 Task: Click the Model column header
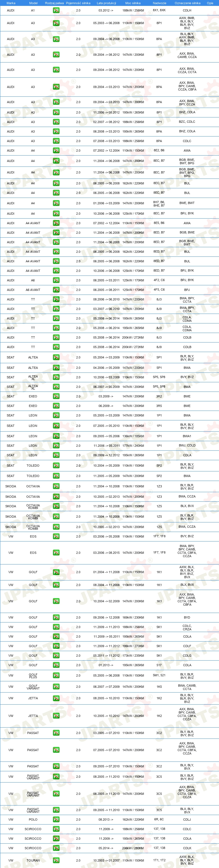[x=33, y=3]
